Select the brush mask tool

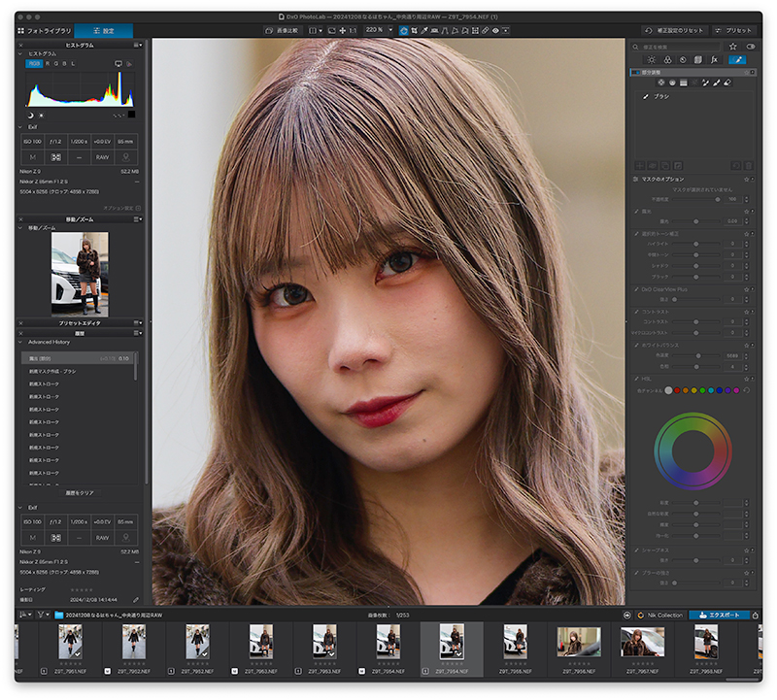pos(717,83)
